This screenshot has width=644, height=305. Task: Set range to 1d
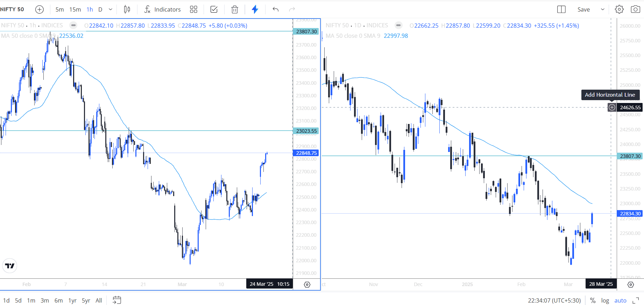pyautogui.click(x=6, y=300)
